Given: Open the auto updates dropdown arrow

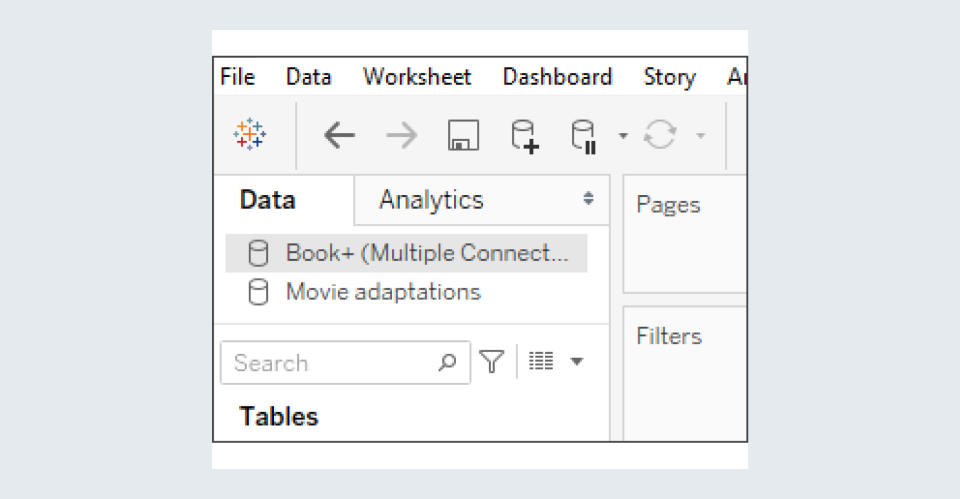Looking at the screenshot, I should point(623,135).
